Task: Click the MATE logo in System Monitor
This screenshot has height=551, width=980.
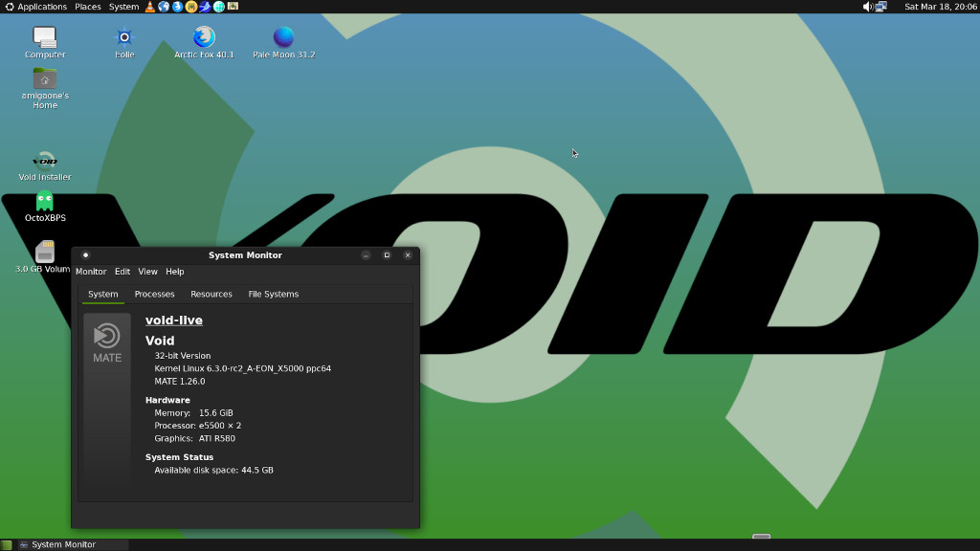Action: click(107, 342)
